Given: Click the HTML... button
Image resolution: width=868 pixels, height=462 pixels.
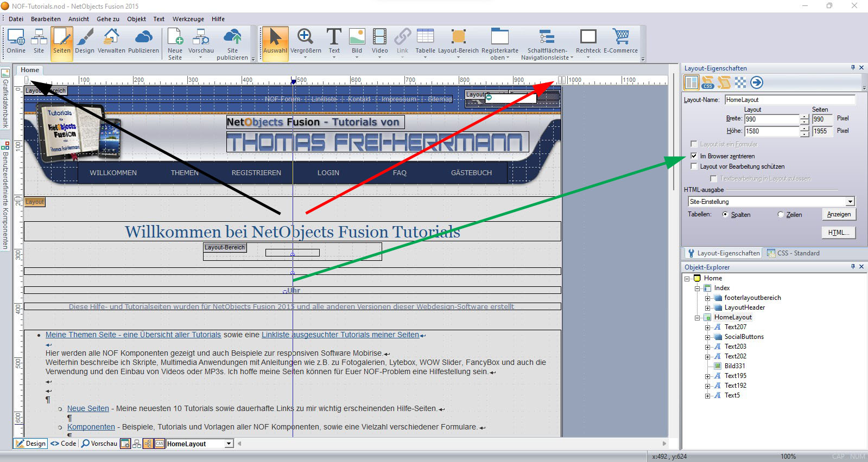Looking at the screenshot, I should 838,233.
